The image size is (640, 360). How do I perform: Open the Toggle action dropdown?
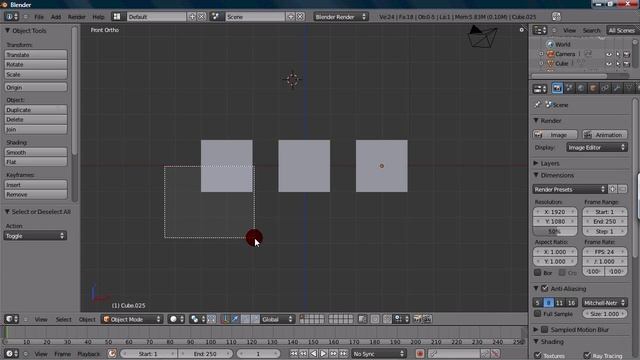pyautogui.click(x=35, y=236)
